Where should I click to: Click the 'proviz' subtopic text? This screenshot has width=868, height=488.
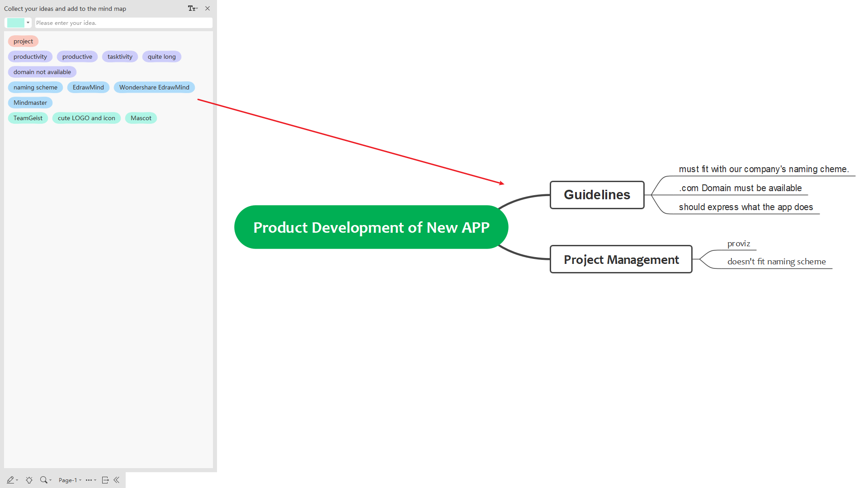[739, 244]
